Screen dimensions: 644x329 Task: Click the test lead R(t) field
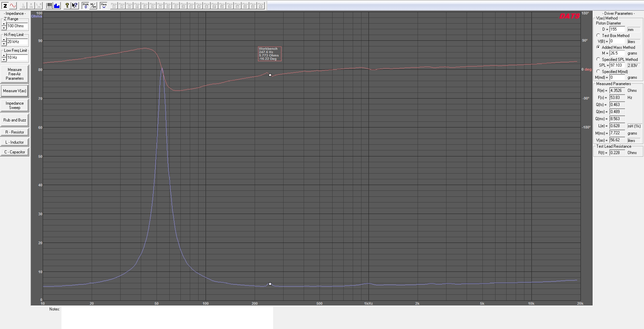[x=617, y=153]
